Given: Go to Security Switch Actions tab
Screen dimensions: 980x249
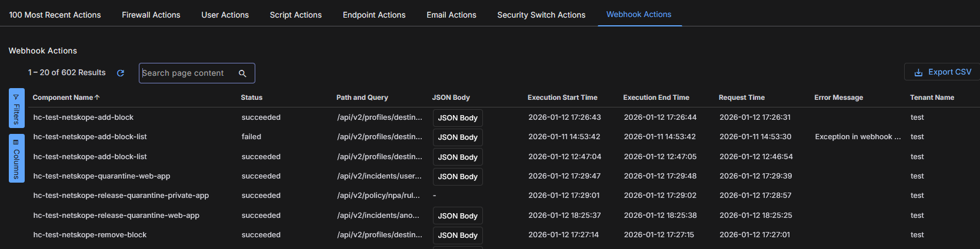Looking at the screenshot, I should coord(541,15).
